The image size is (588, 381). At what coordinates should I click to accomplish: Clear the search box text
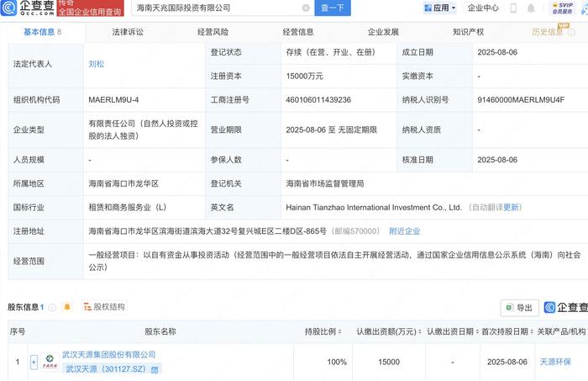click(x=306, y=8)
